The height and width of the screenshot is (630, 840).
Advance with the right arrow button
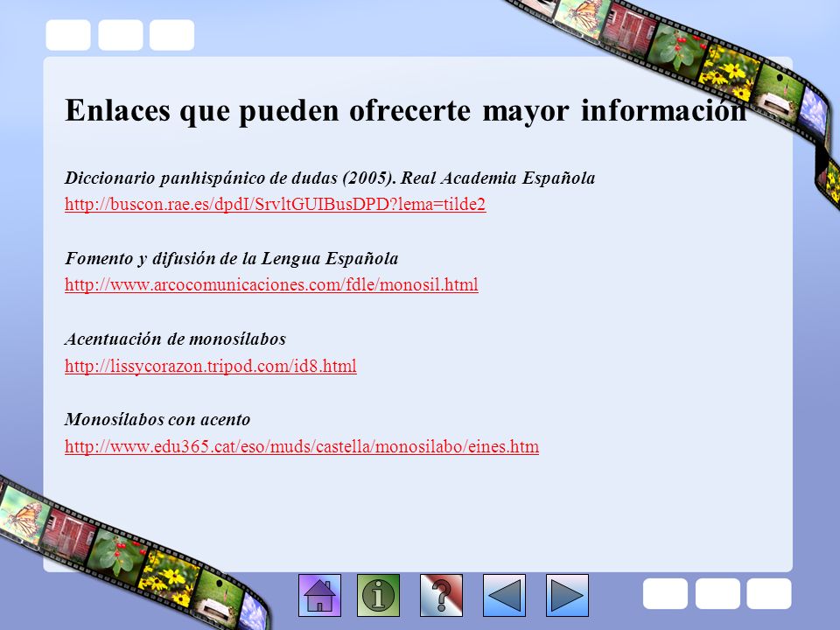coord(567,595)
